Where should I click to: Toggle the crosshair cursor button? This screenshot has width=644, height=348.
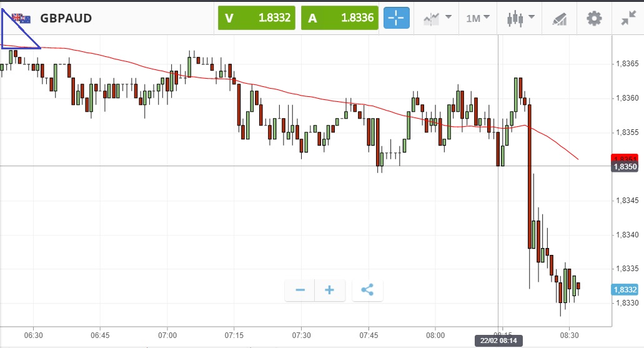tap(396, 18)
